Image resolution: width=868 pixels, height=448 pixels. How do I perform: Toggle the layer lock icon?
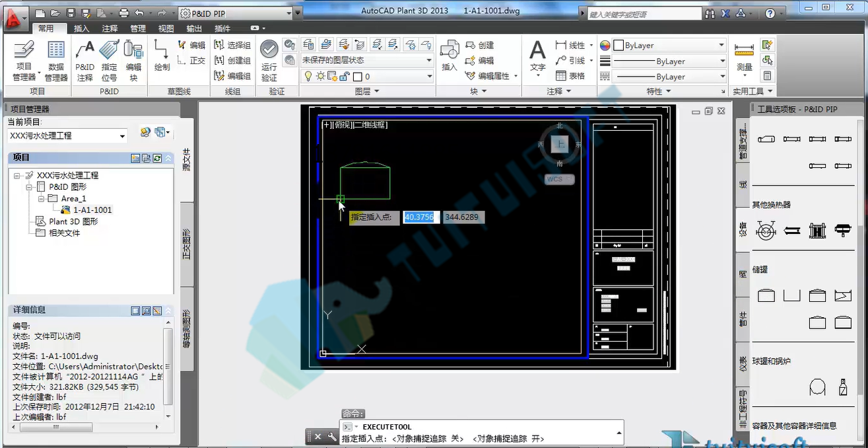[x=343, y=76]
